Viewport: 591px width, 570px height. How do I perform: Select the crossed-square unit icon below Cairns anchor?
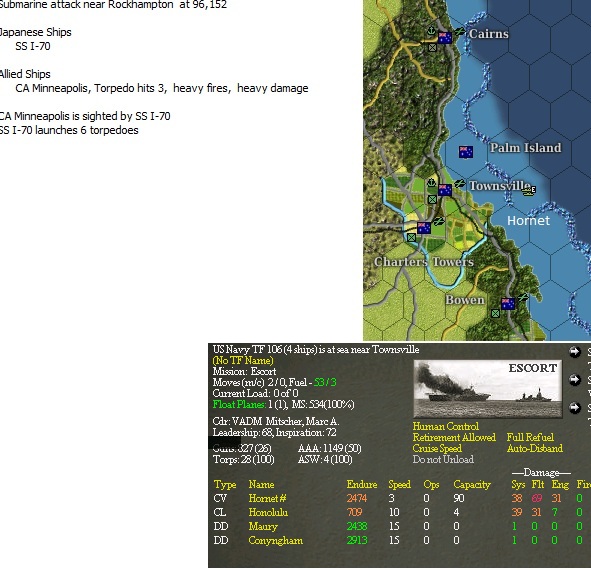point(432,48)
